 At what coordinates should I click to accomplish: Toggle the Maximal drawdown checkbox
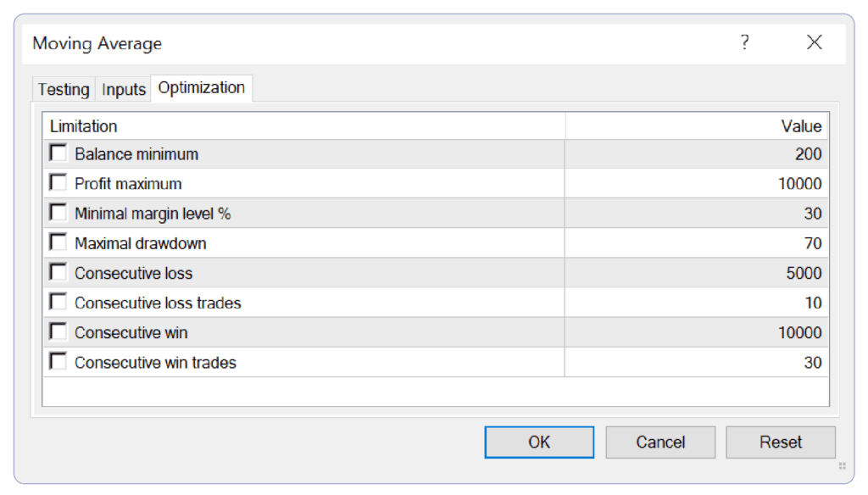pos(58,242)
